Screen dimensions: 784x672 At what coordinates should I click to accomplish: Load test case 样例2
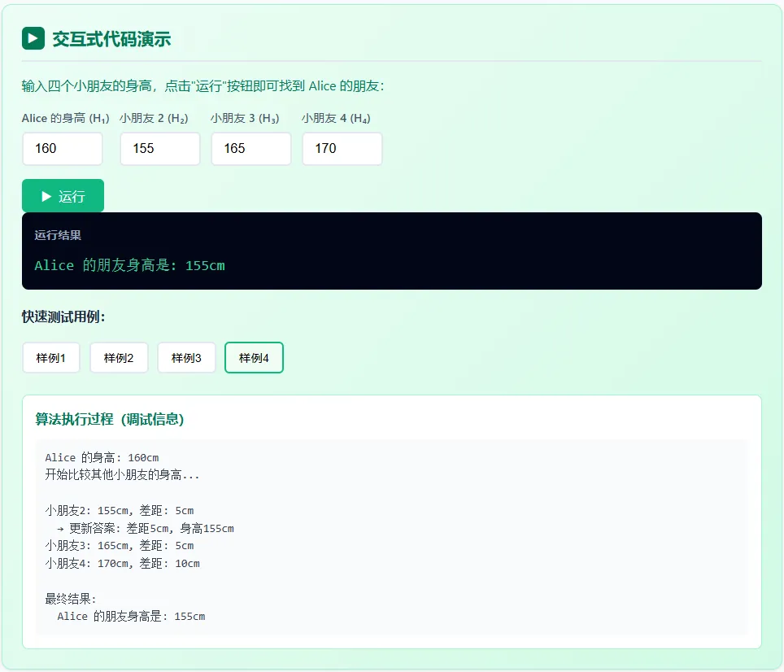[x=119, y=357]
